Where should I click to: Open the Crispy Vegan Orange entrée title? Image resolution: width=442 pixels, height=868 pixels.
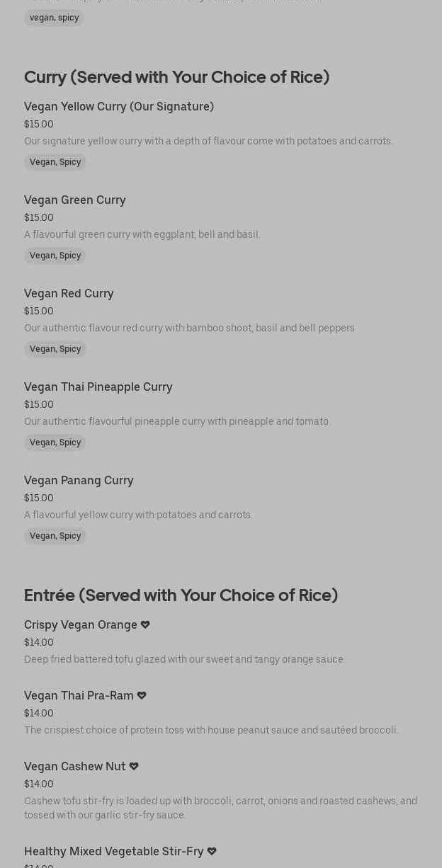tap(81, 624)
